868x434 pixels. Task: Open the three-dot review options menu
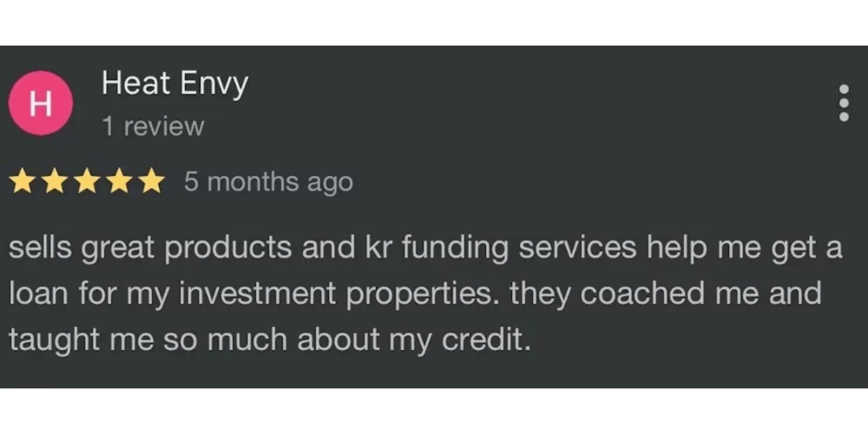pyautogui.click(x=843, y=103)
